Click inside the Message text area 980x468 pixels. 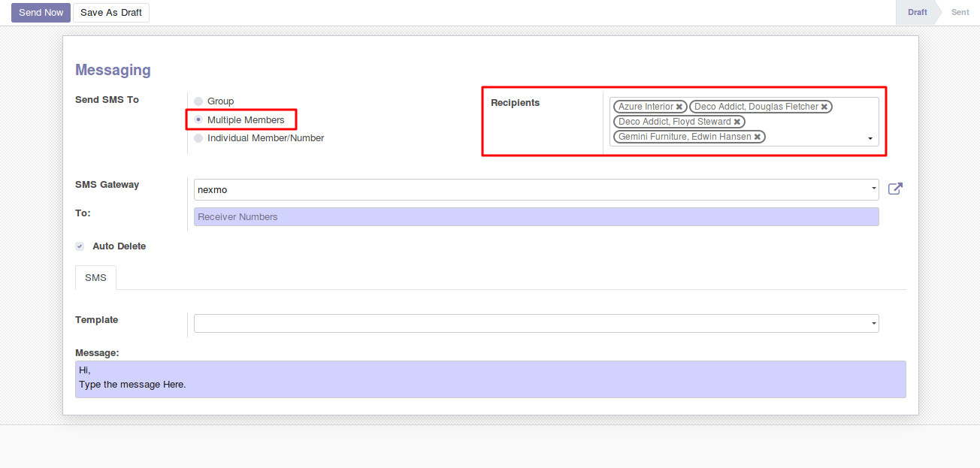coord(490,379)
